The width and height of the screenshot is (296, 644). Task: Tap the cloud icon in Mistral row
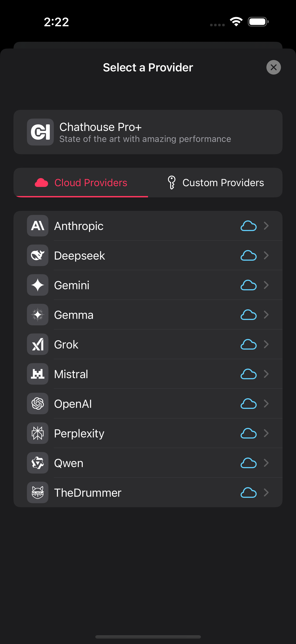pos(248,374)
